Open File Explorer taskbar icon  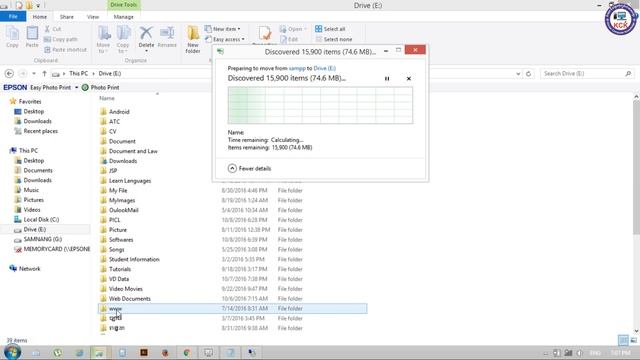99,353
